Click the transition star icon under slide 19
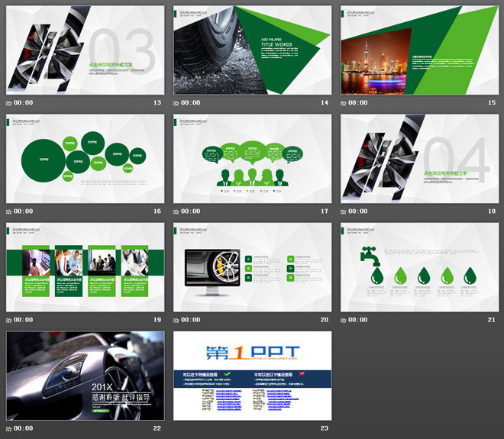The image size is (504, 439). (x=9, y=320)
